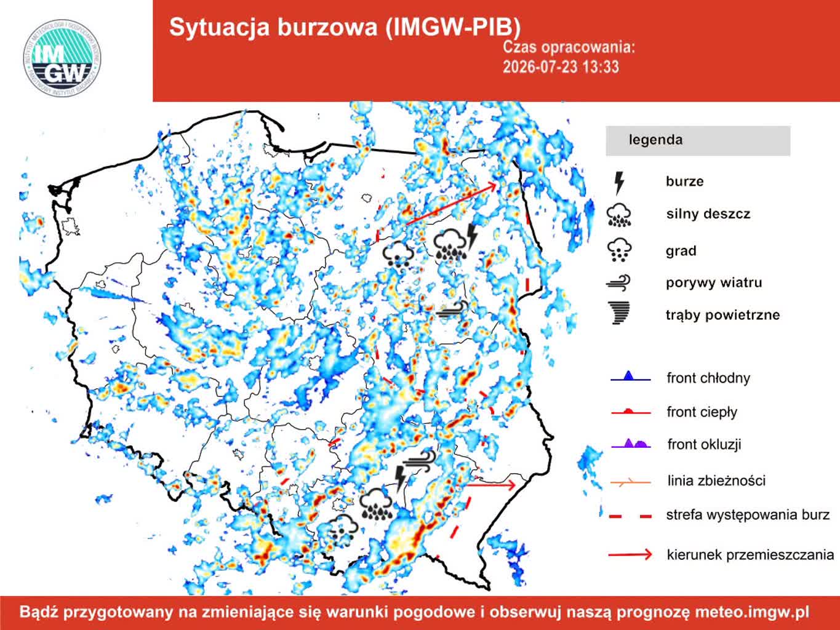
Task: Click the meteo.imgw.pl text in footer
Action: coord(752,612)
